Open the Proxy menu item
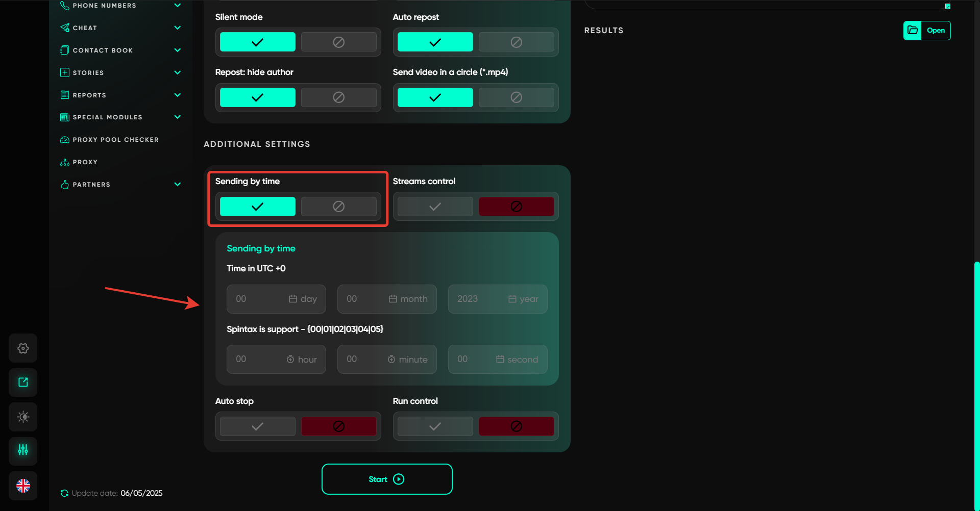This screenshot has width=980, height=511. pos(85,162)
